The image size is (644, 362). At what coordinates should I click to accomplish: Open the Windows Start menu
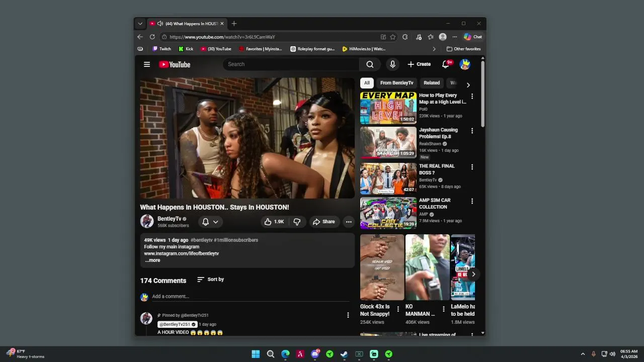[256, 354]
